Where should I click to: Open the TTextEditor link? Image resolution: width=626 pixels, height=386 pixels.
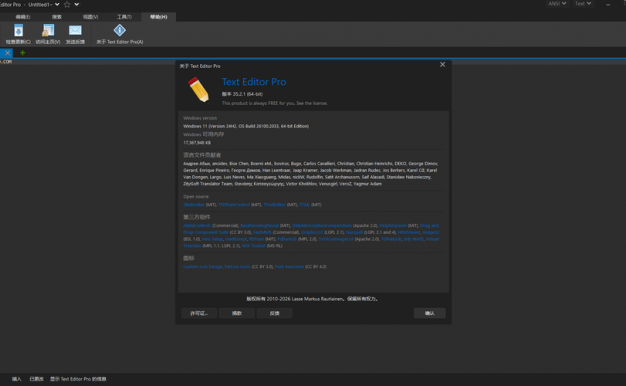point(274,205)
